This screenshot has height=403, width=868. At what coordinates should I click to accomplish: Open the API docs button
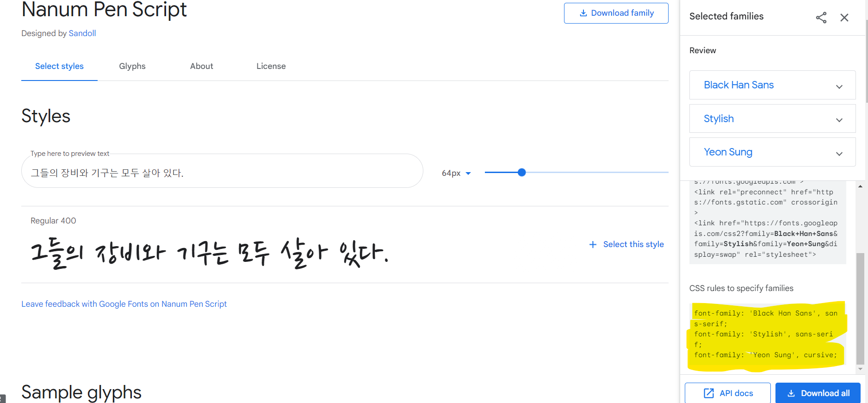click(x=728, y=393)
